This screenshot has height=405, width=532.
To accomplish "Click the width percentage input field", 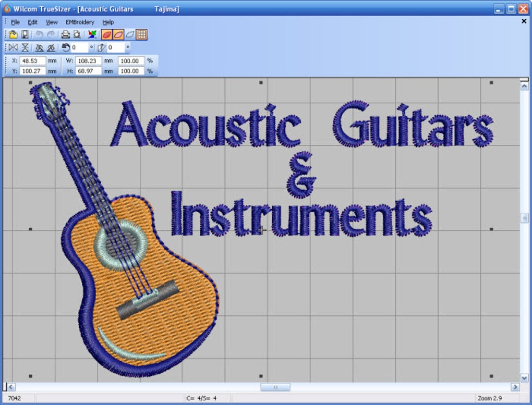I will [130, 61].
